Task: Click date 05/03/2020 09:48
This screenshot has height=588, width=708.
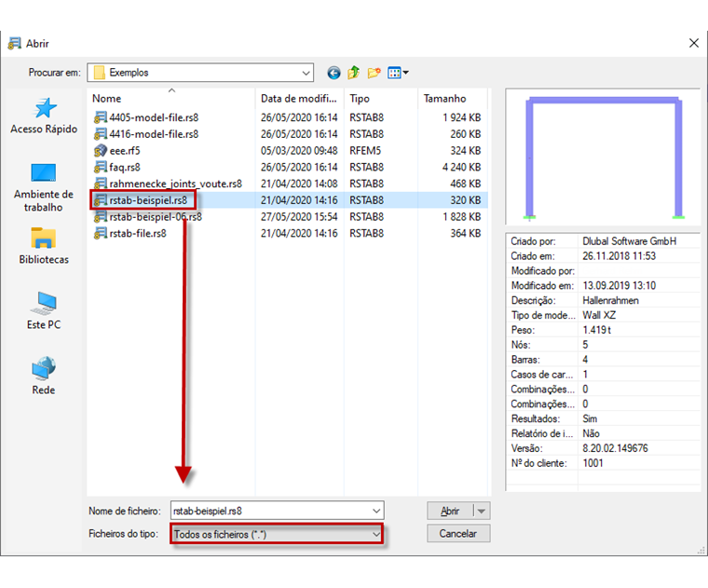Action: 299,151
